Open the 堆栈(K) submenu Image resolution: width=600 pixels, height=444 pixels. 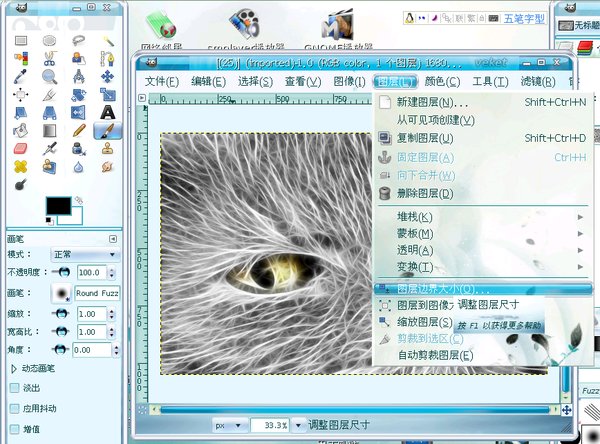coord(483,217)
